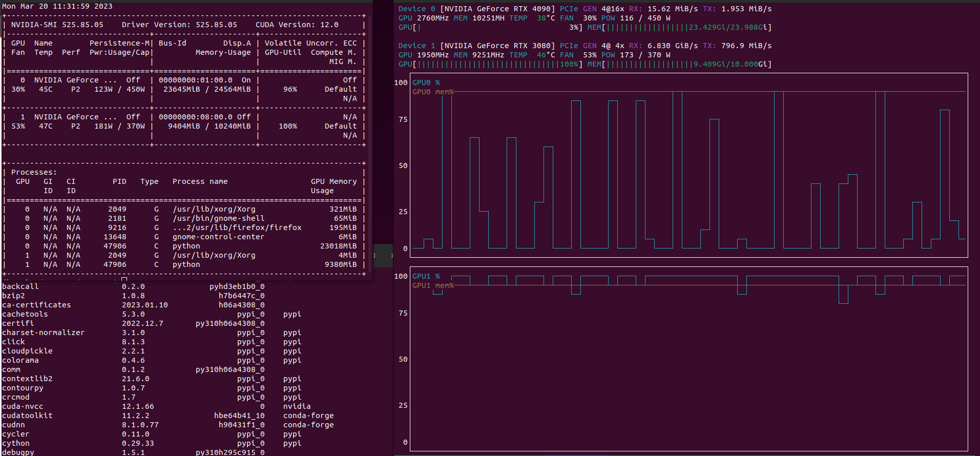Click the GPU0 % graph legend
Screen dimensions: 980x456
426,82
